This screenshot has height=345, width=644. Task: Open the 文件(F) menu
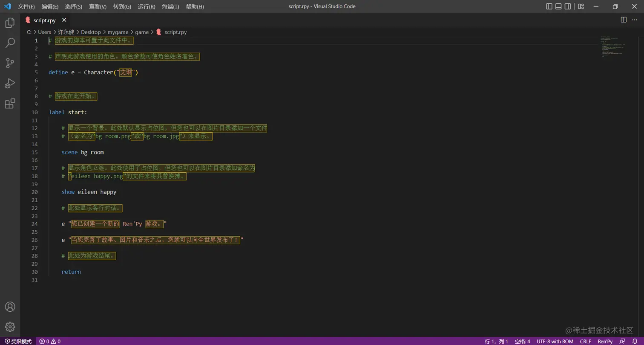pyautogui.click(x=26, y=6)
